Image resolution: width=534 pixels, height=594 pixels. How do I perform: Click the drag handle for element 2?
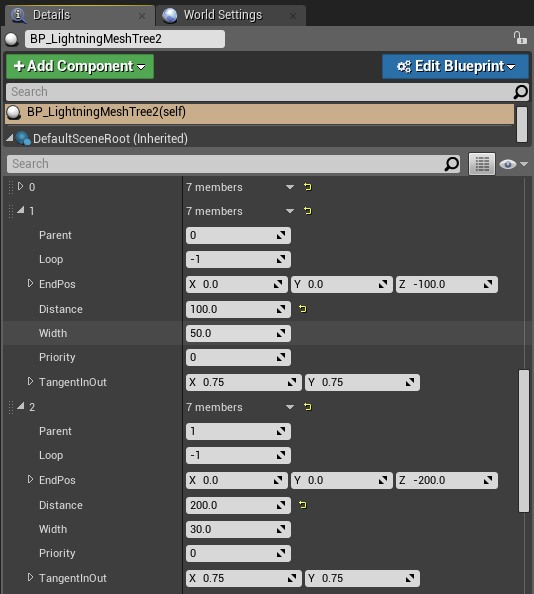11,407
